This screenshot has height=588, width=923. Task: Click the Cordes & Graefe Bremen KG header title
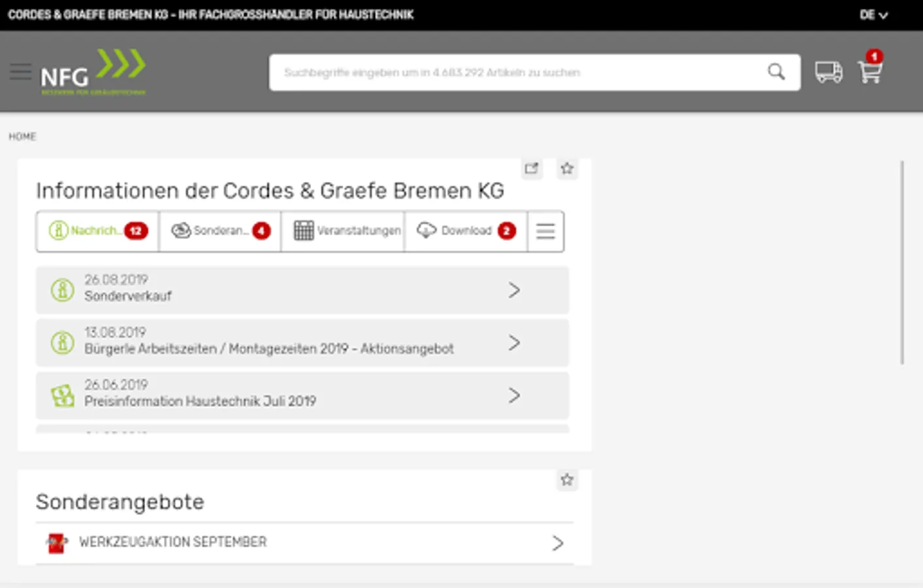click(211, 14)
